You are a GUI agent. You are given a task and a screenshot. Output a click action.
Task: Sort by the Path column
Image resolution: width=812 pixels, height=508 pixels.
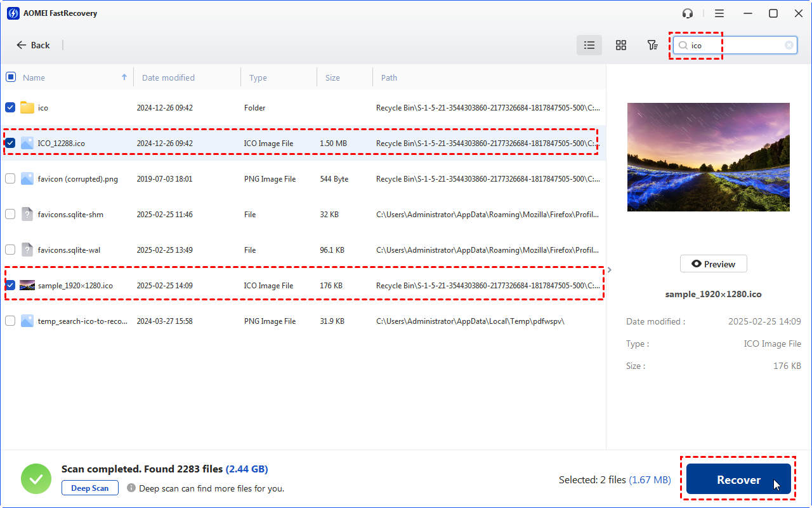[389, 77]
